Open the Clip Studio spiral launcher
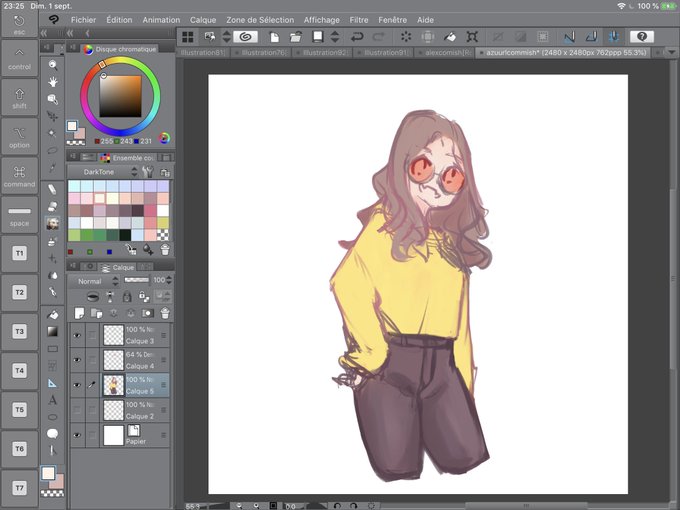This screenshot has height=510, width=680. (245, 37)
